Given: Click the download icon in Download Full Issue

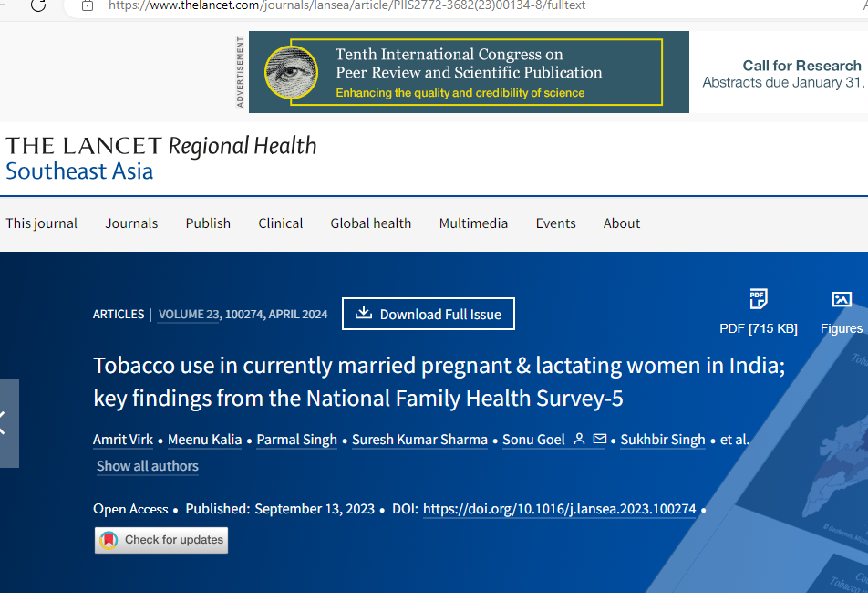Looking at the screenshot, I should [x=365, y=313].
